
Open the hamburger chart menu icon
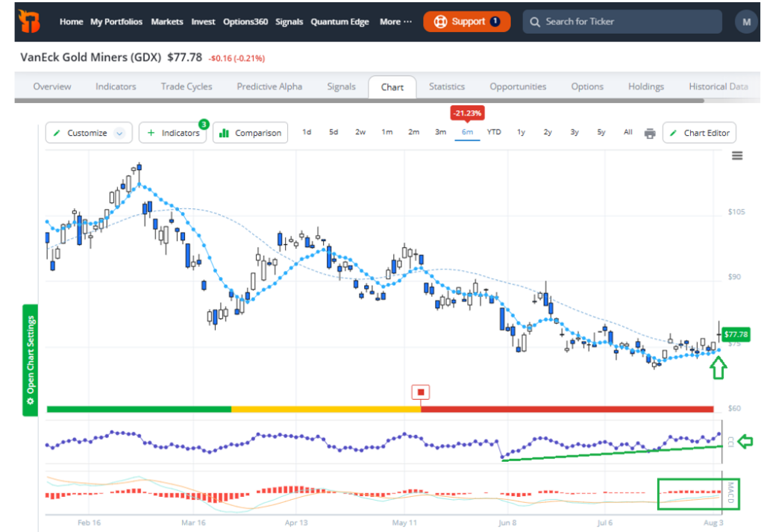tap(737, 156)
